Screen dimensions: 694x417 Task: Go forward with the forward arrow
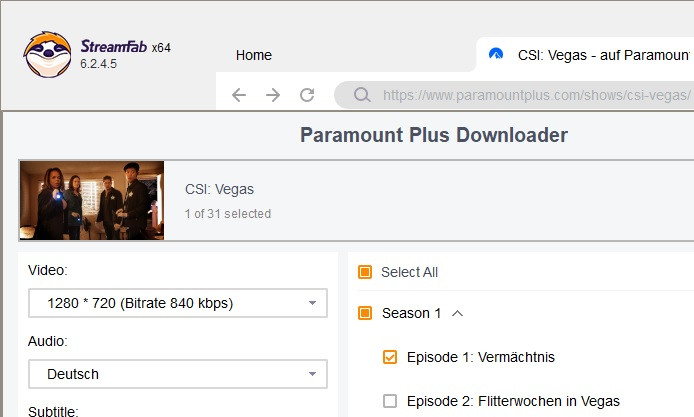273,95
